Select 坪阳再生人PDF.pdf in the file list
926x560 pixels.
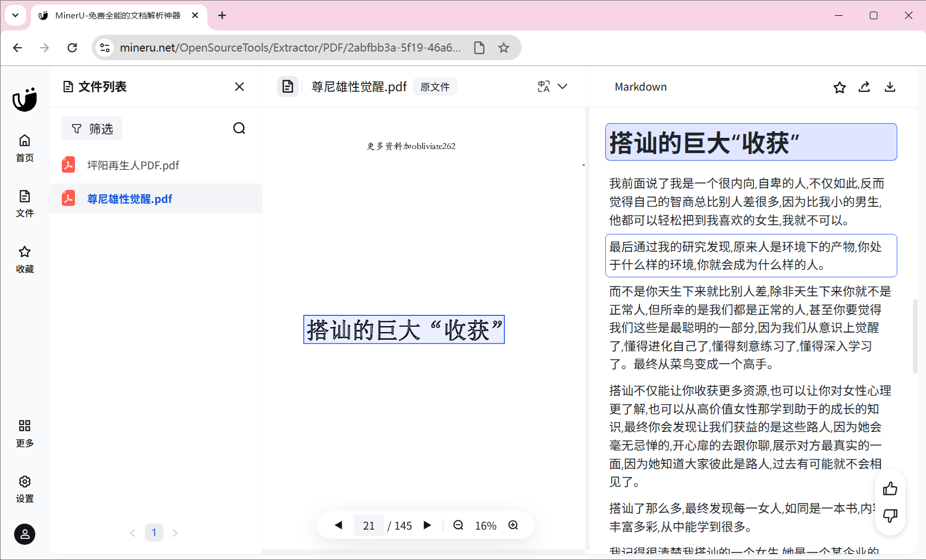pyautogui.click(x=155, y=165)
